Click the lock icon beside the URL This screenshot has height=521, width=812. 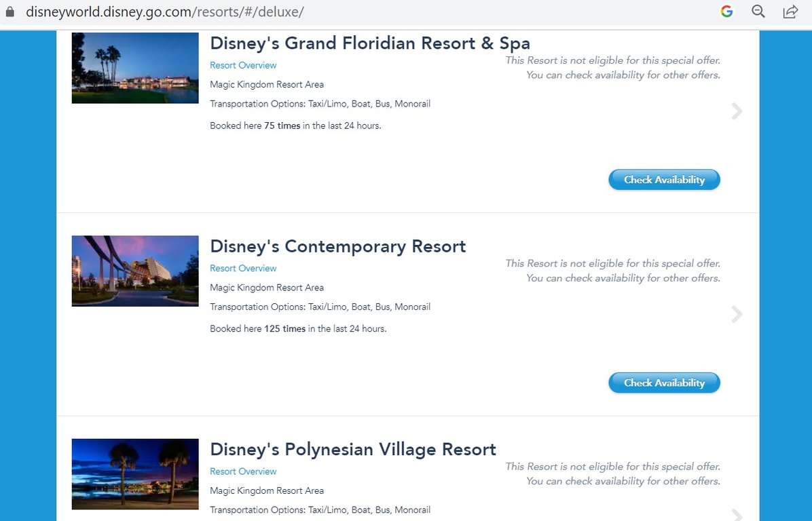coord(10,12)
